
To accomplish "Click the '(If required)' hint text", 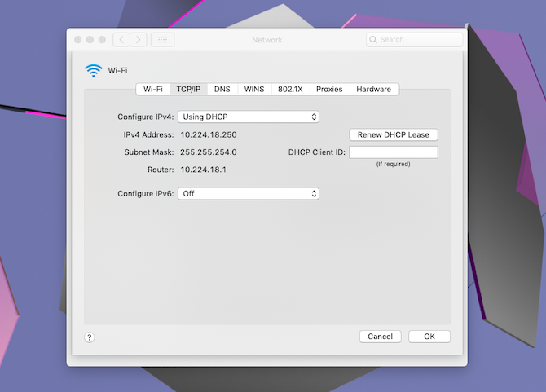I will [x=393, y=164].
